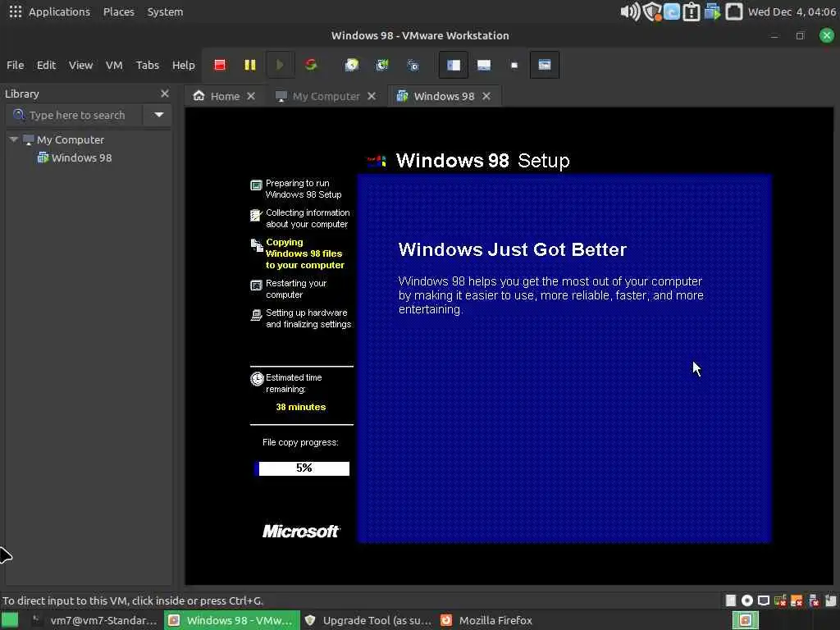Close the Library panel
Screen dimensions: 840x630
tap(164, 94)
